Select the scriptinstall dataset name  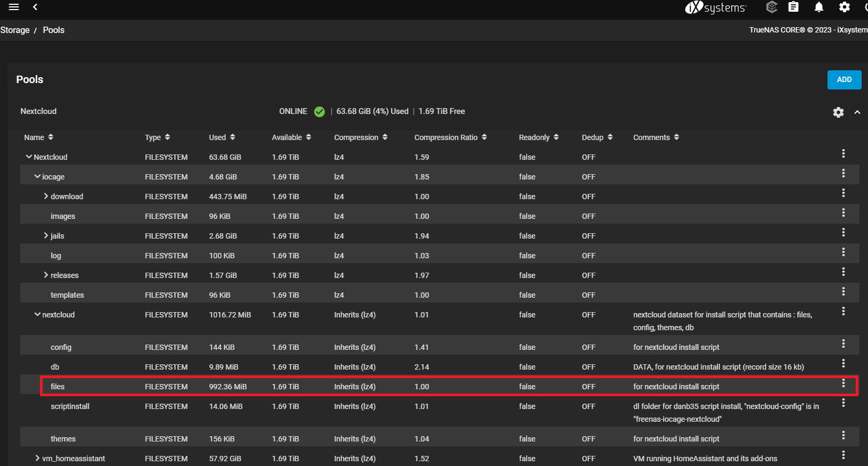pos(70,406)
